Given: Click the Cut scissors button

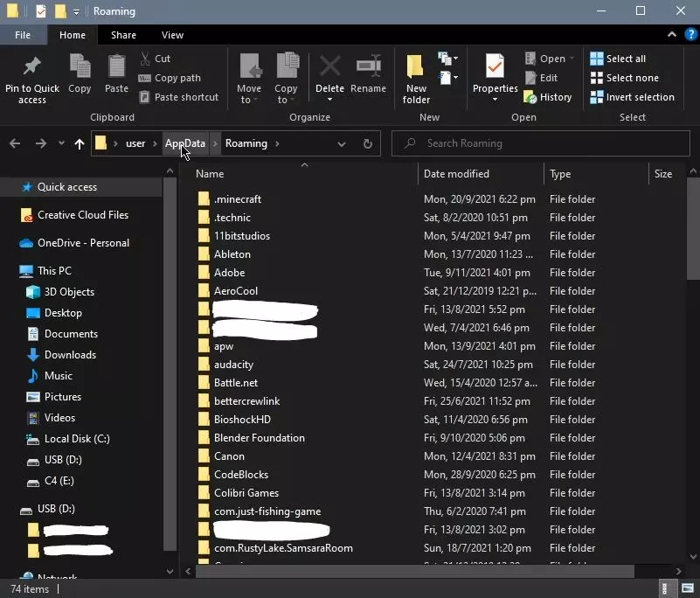Looking at the screenshot, I should pyautogui.click(x=155, y=59).
